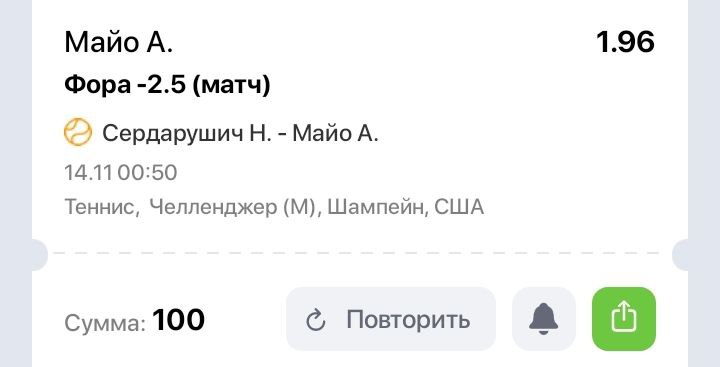720x367 pixels.
Task: Tap the right ticket notch cutout
Action: pos(680,254)
